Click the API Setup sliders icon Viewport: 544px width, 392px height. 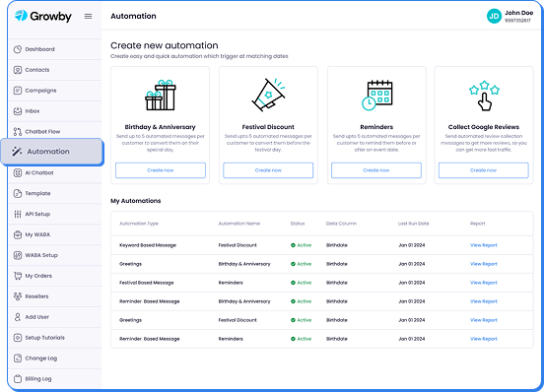click(x=18, y=214)
